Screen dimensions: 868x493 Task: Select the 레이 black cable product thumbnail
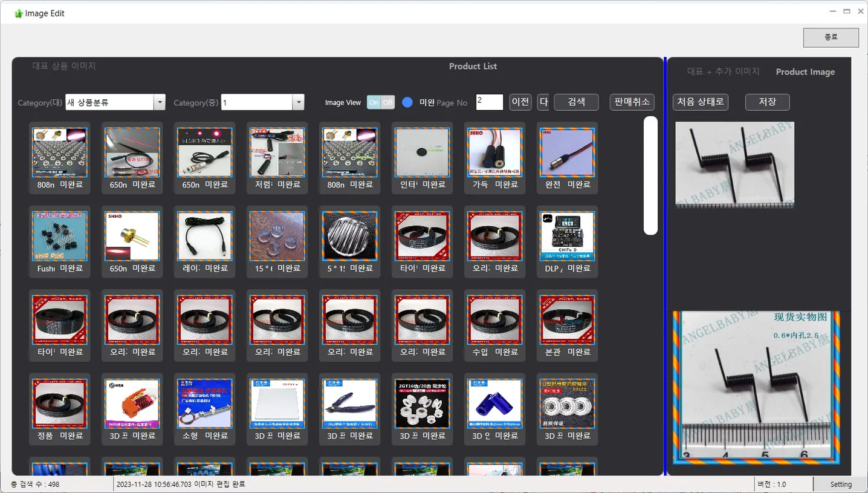[204, 236]
